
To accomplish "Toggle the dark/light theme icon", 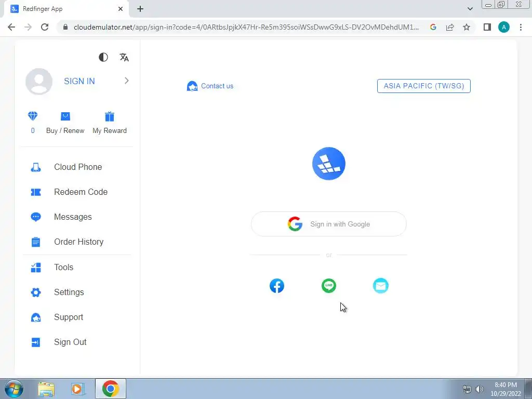I will (103, 57).
